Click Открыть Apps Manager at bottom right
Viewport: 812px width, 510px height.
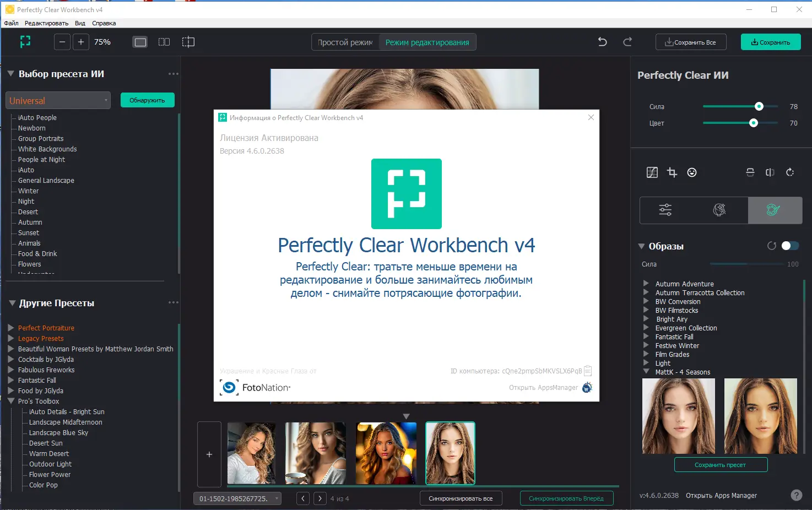coord(721,496)
